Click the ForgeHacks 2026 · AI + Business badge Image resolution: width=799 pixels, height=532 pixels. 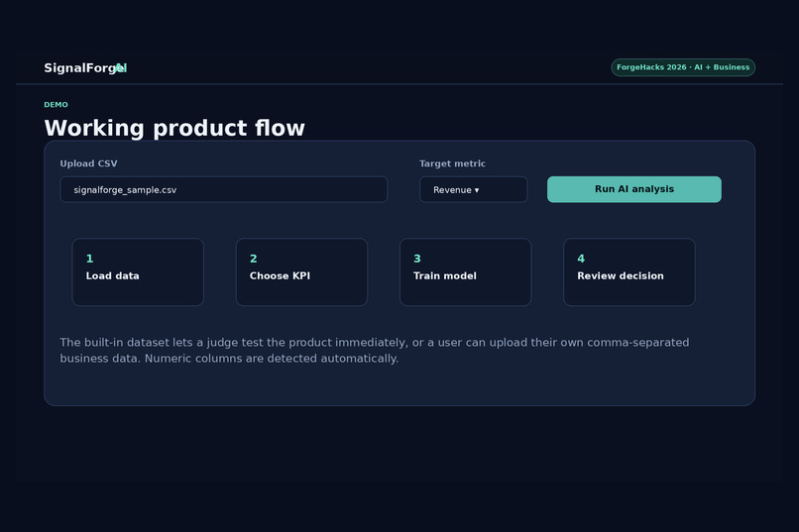click(683, 67)
